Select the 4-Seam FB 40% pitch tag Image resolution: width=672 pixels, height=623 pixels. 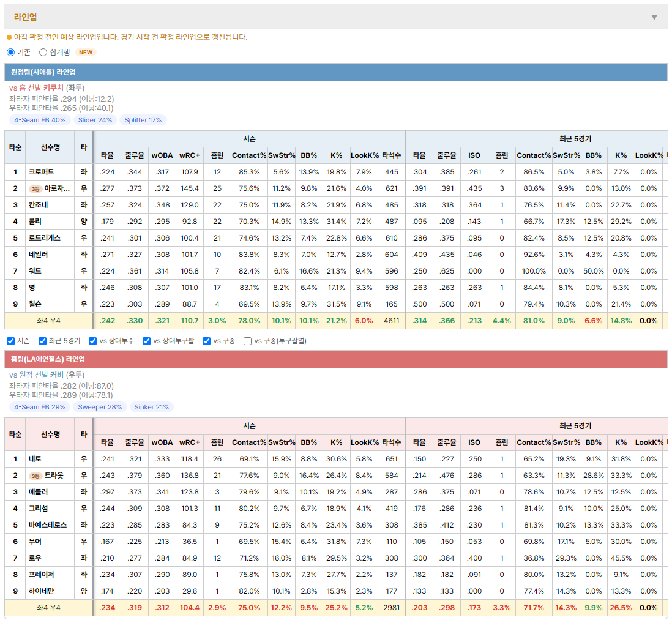click(40, 120)
